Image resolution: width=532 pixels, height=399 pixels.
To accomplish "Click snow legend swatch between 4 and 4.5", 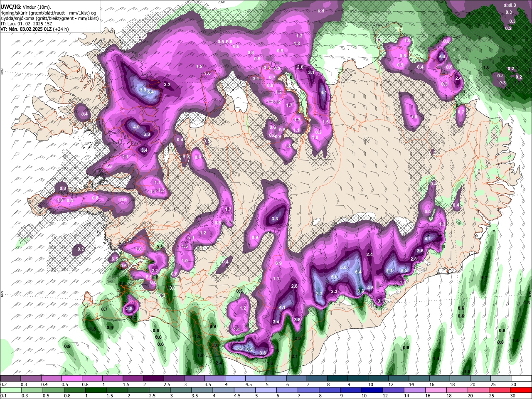I will tap(235, 379).
